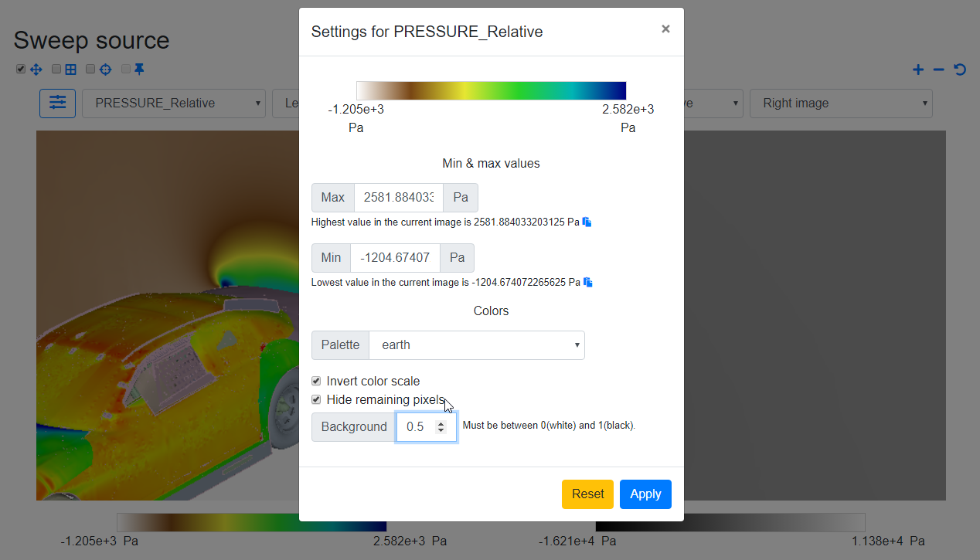Toggle the move/pan checkbox under Sweep source
This screenshot has height=560, width=980.
pyautogui.click(x=21, y=69)
